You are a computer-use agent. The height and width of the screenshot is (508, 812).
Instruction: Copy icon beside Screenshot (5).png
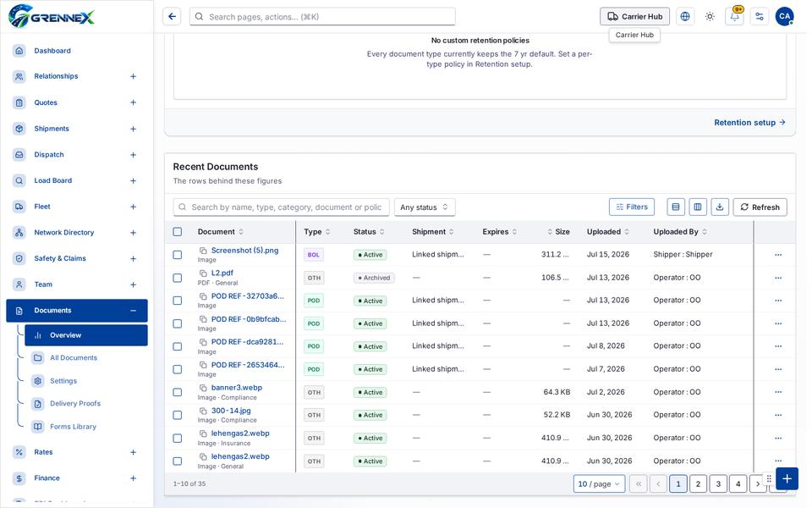[203, 251]
